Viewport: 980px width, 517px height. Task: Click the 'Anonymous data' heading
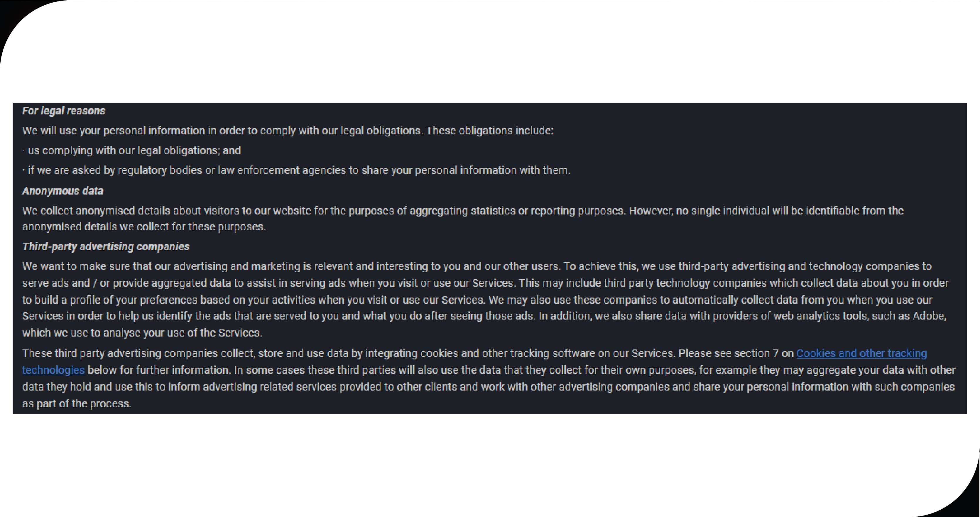click(63, 191)
